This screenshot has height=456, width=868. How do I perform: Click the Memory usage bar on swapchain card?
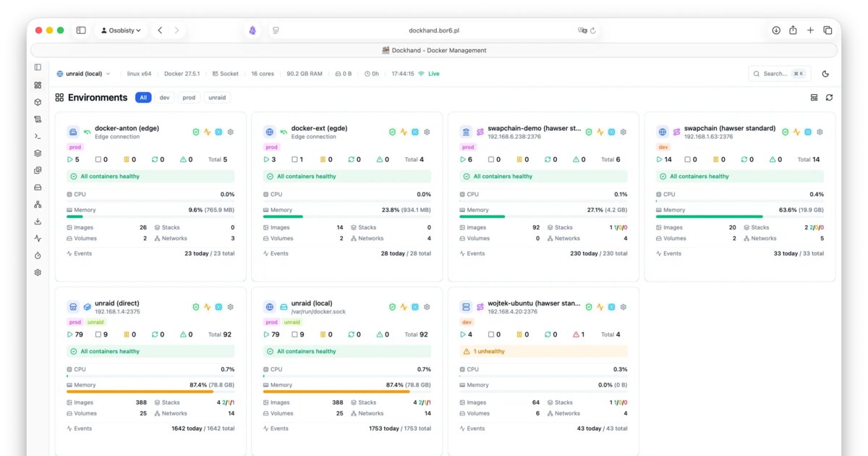click(x=740, y=216)
